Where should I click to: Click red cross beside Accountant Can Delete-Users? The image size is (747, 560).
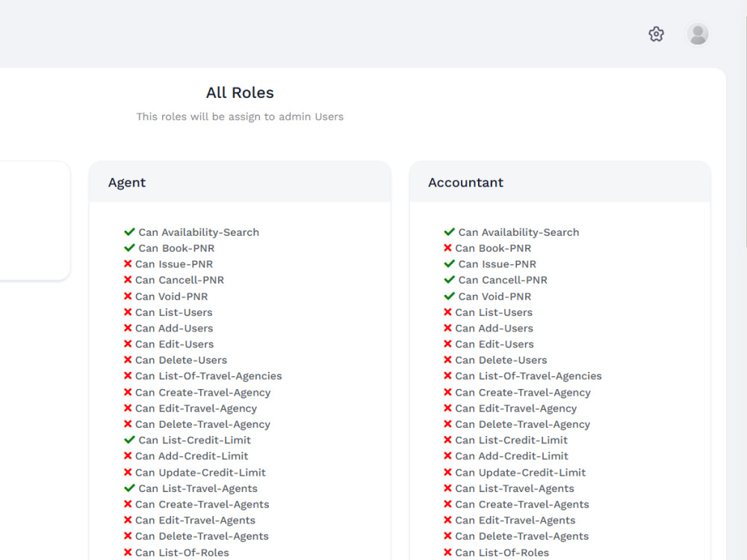pyautogui.click(x=447, y=360)
